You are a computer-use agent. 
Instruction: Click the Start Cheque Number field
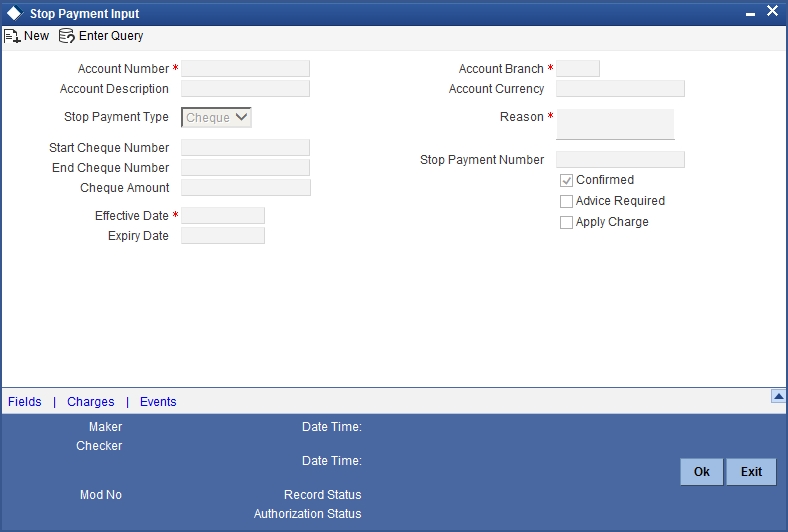(245, 148)
